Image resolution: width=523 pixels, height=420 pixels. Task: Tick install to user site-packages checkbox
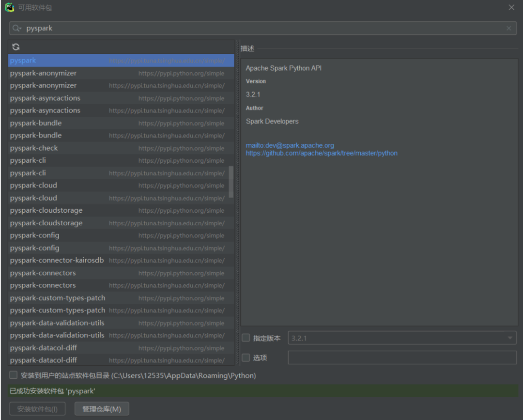(x=14, y=375)
